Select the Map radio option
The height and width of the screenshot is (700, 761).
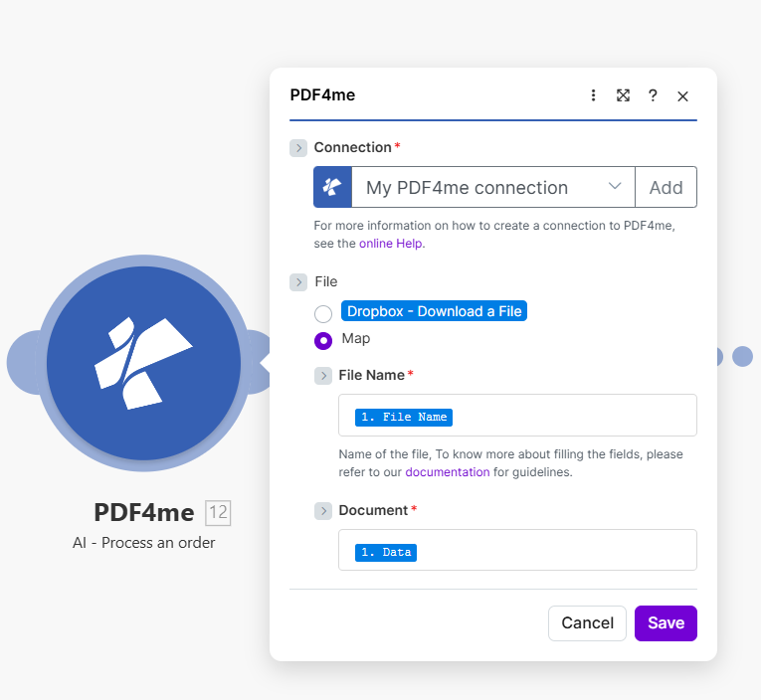(x=323, y=340)
